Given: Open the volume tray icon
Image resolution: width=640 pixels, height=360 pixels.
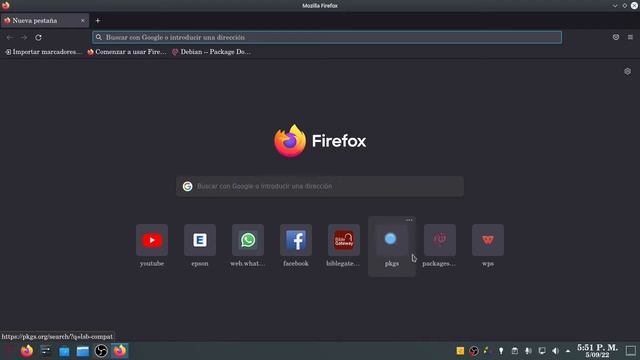Looking at the screenshot, I should coord(555,351).
